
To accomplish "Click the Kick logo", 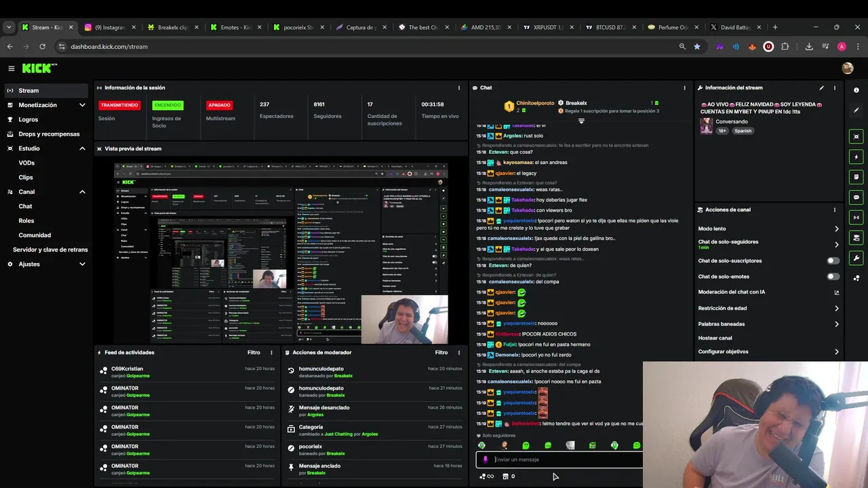I will pyautogui.click(x=39, y=68).
